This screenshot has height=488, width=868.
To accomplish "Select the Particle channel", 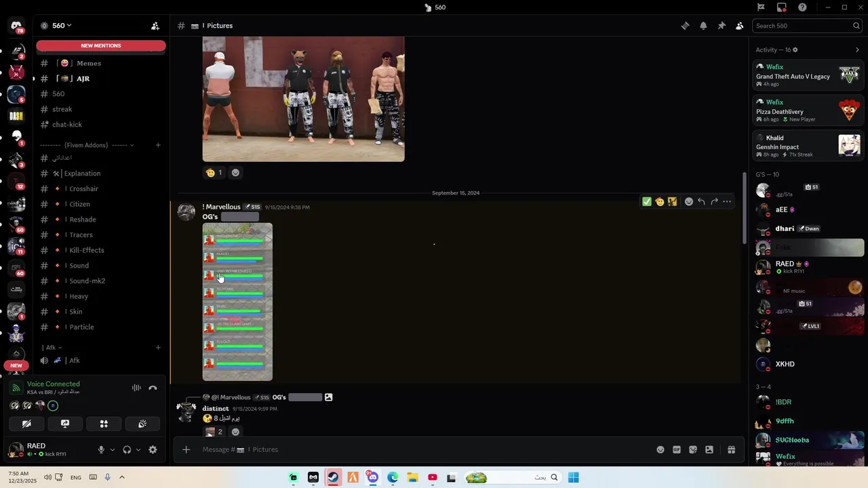I will [x=100, y=327].
